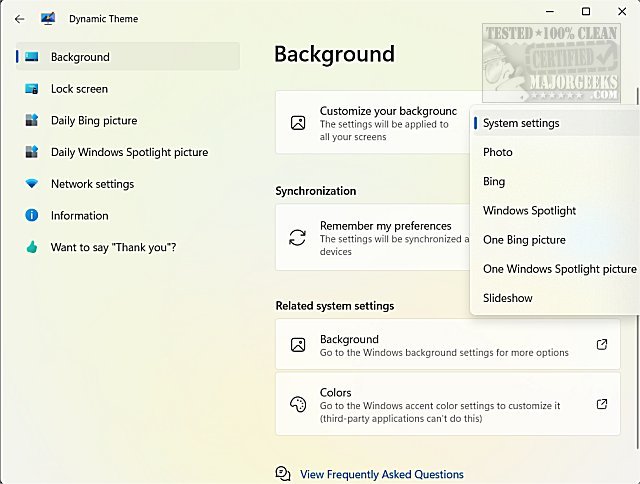The height and width of the screenshot is (484, 640).
Task: Go to the Background sidebar page
Action: (80, 57)
